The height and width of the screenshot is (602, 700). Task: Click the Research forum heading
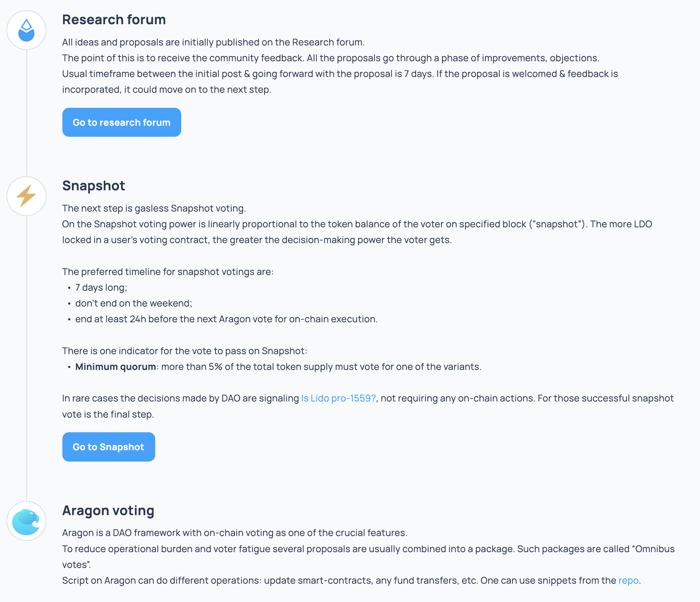pyautogui.click(x=114, y=19)
